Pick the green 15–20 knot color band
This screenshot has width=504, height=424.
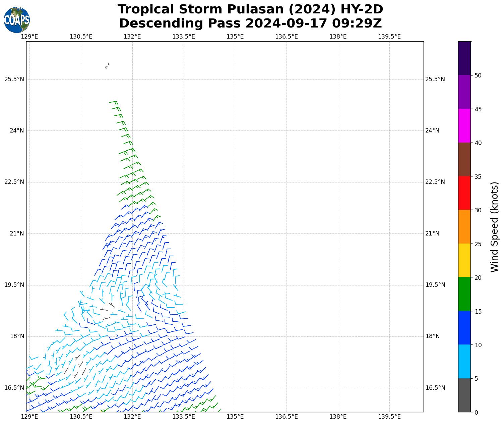[x=464, y=294]
